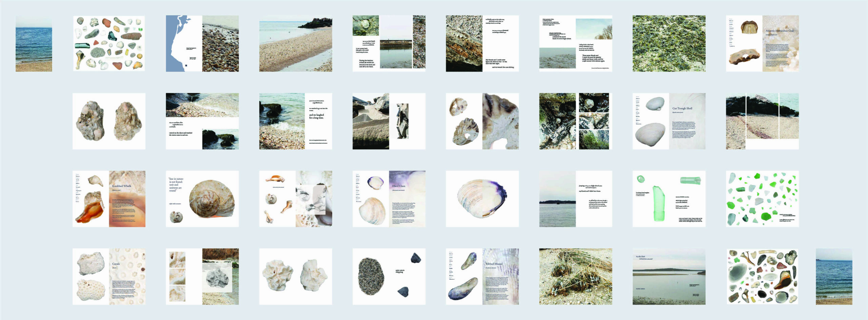Open the Hard Clam spread

click(389, 199)
